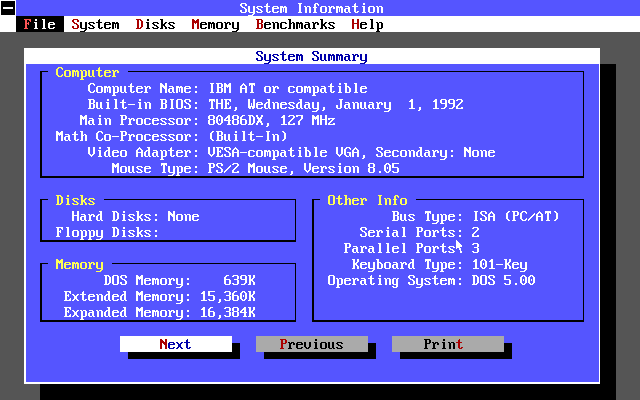Open the Benchmarks menu
This screenshot has width=640, height=400.
pos(296,24)
